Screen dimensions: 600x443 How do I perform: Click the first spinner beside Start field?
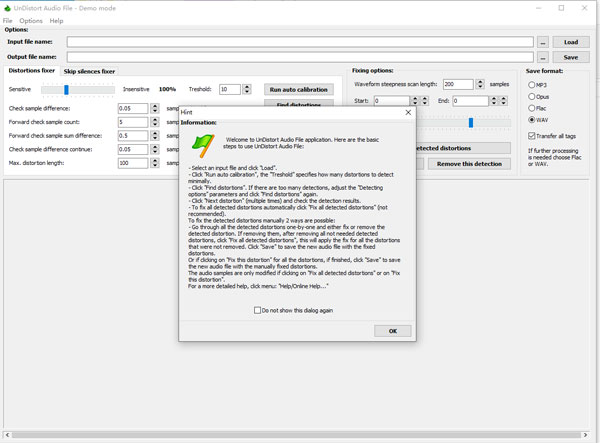coord(415,101)
